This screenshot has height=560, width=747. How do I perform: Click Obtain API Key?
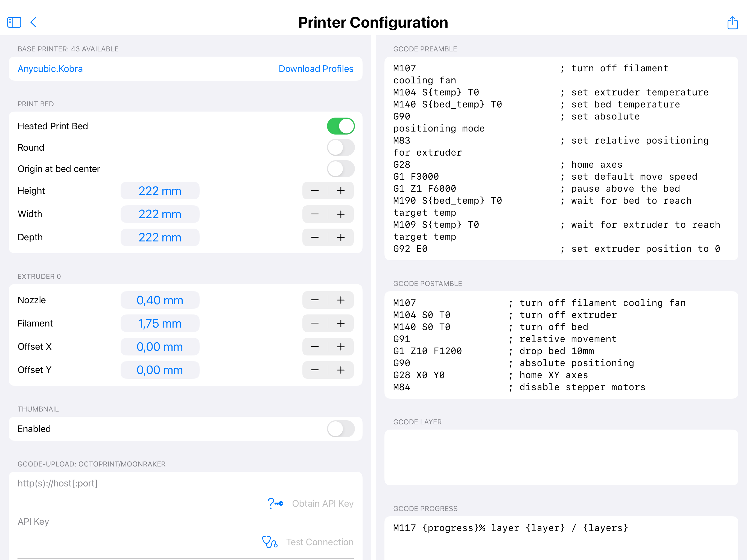(323, 503)
